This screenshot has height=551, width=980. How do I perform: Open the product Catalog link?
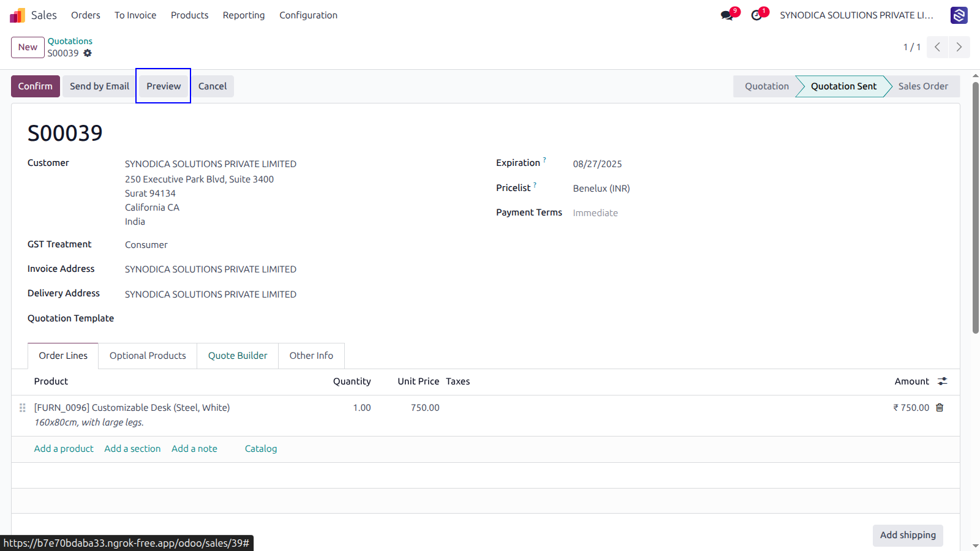click(x=261, y=449)
